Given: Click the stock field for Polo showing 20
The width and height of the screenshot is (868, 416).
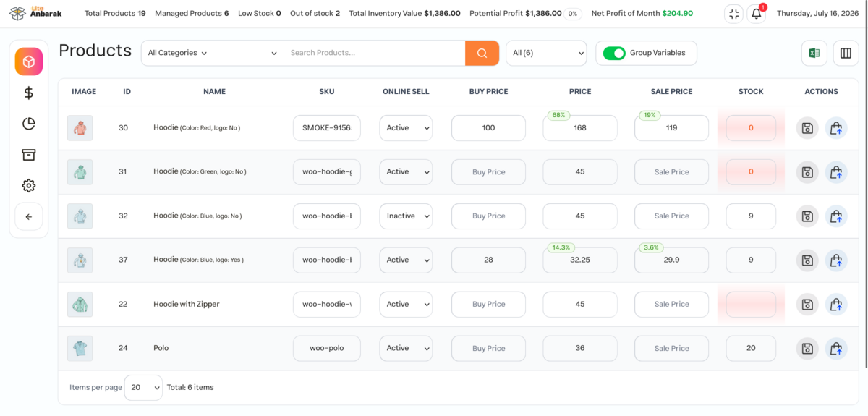Looking at the screenshot, I should tap(751, 349).
